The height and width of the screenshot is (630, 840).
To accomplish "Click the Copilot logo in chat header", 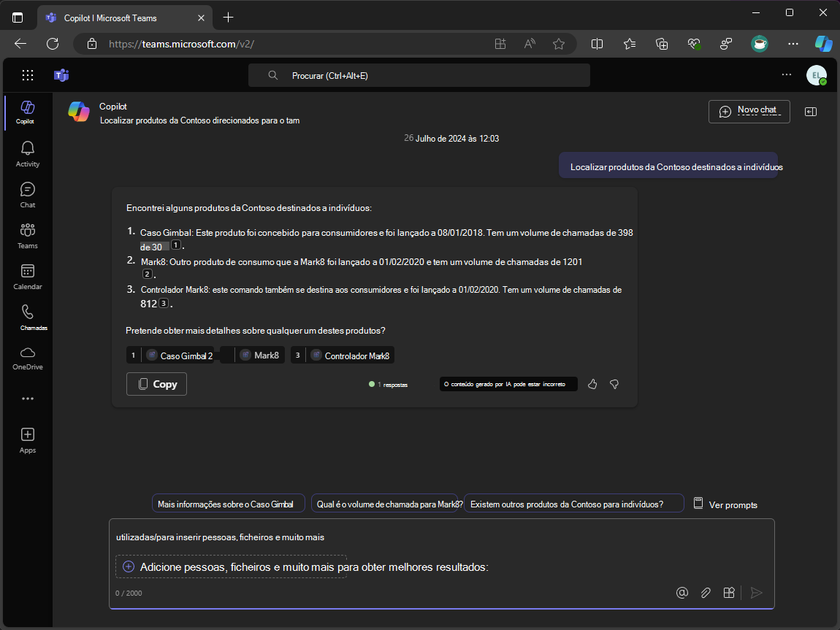I will [79, 112].
